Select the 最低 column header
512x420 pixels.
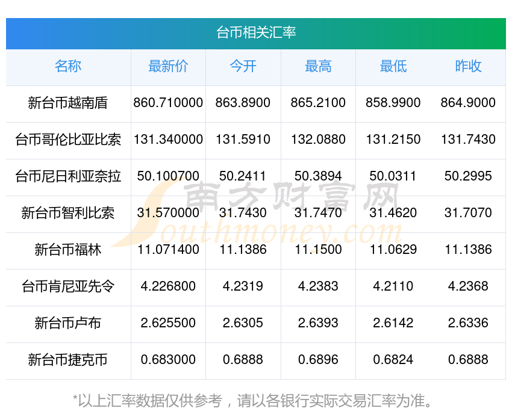click(x=393, y=66)
